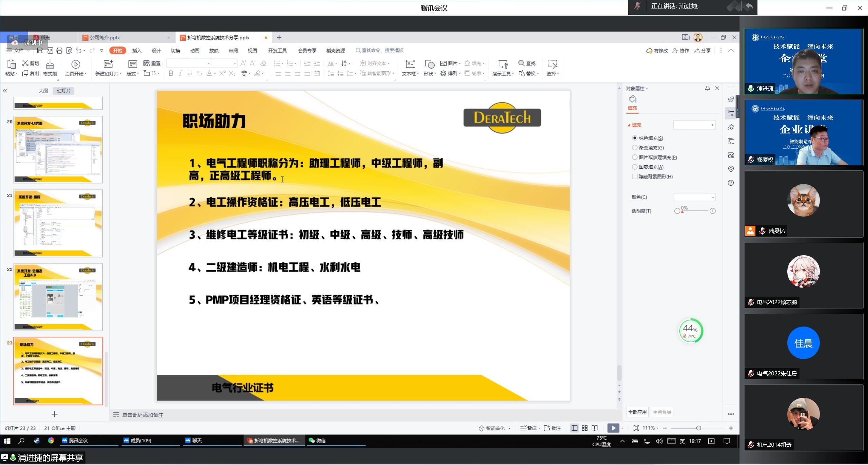Click the rocket icon in right sidebar
The height and width of the screenshot is (465, 868).
point(731,99)
